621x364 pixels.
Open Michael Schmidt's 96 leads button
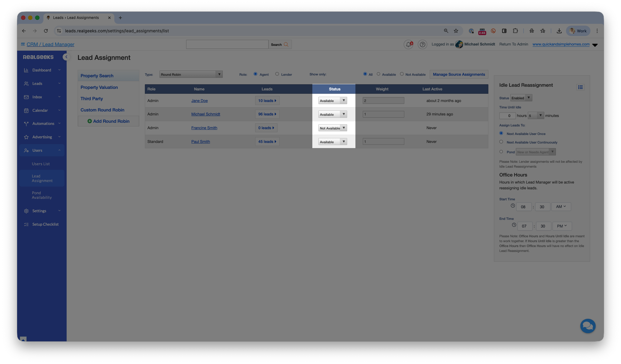[267, 114]
